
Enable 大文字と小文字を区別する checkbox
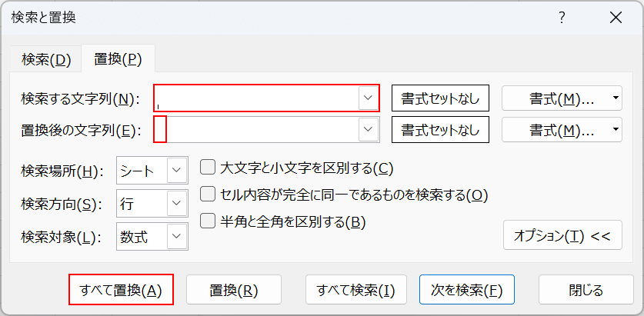[207, 168]
